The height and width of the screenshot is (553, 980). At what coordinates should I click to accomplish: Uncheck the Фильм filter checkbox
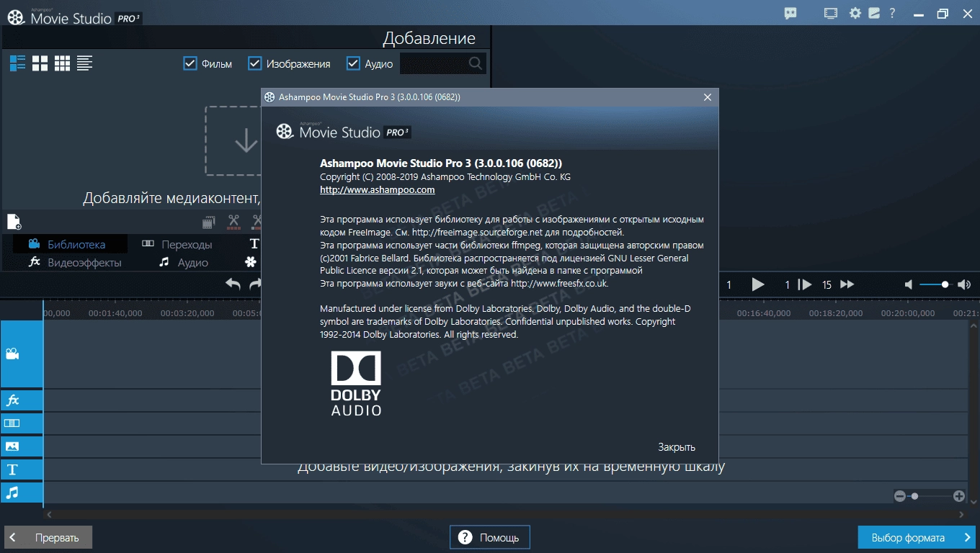pyautogui.click(x=190, y=63)
